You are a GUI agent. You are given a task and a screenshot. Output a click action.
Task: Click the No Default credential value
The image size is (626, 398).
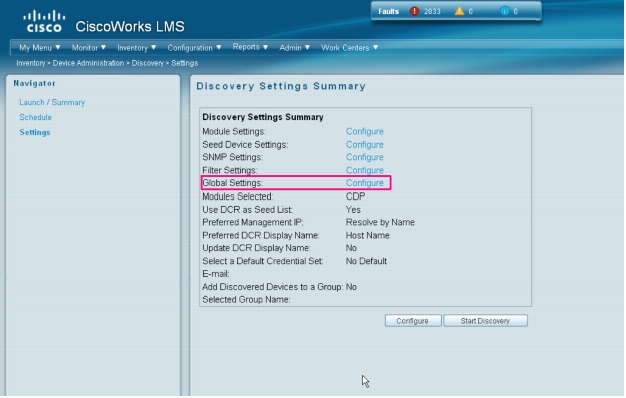coord(366,261)
